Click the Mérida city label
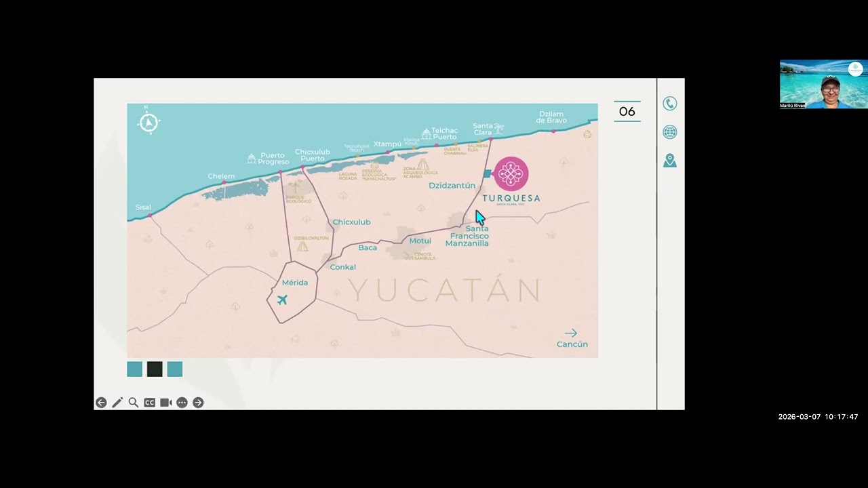The image size is (868, 488). 295,283
